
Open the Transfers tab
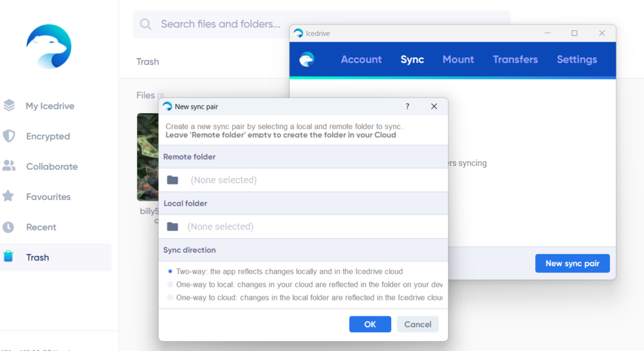[x=515, y=60]
